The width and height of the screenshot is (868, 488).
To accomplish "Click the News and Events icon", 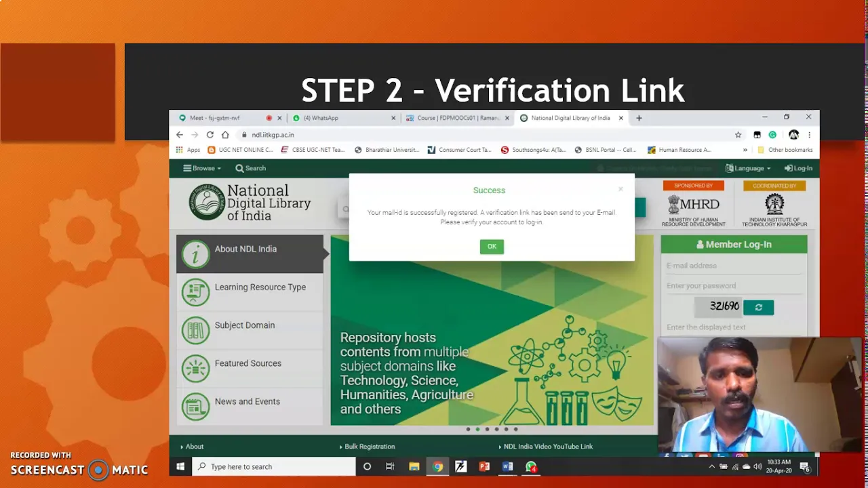I will point(195,406).
